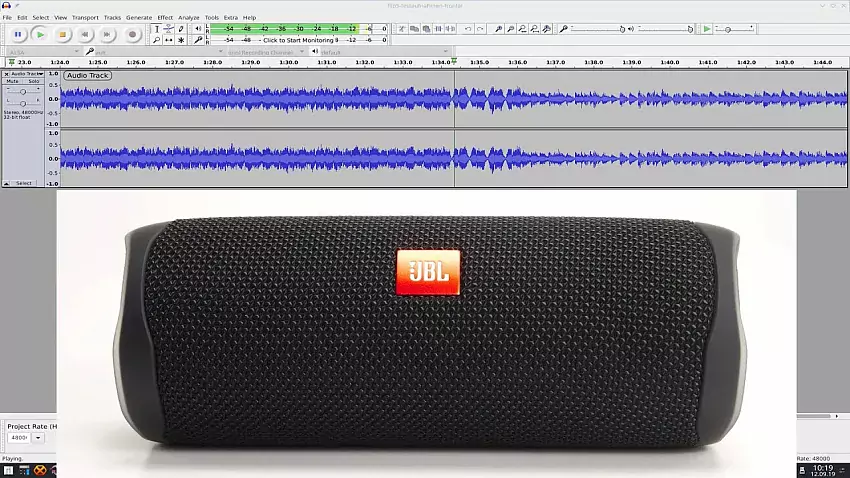Pause playback with the Pause button
Image resolution: width=850 pixels, height=478 pixels.
click(18, 35)
